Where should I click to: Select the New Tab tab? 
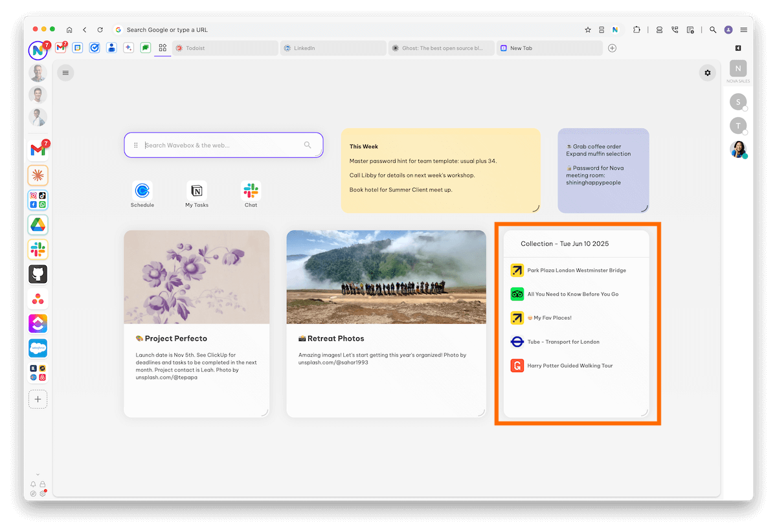(x=550, y=48)
